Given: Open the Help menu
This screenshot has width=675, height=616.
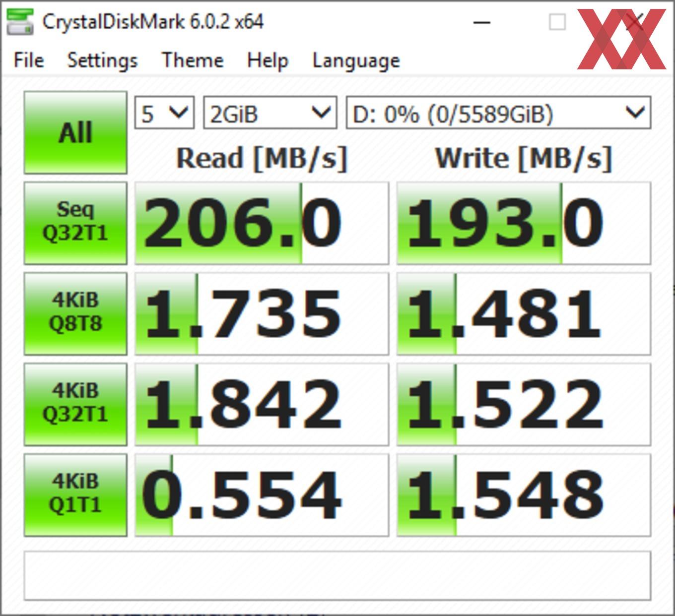Looking at the screenshot, I should [x=268, y=61].
